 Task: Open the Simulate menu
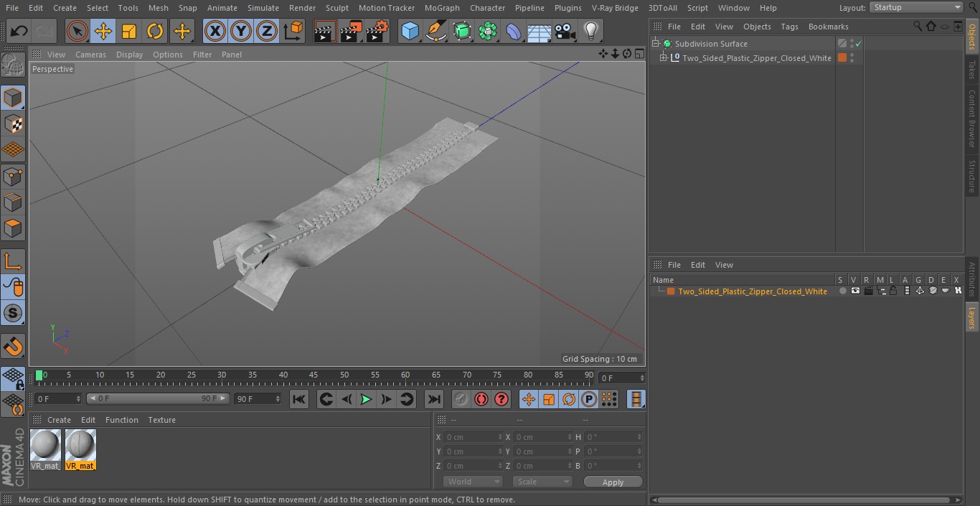point(263,8)
